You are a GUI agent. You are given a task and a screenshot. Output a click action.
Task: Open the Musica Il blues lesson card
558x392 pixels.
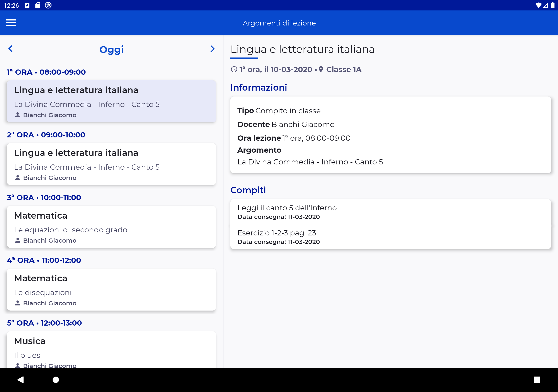click(112, 350)
